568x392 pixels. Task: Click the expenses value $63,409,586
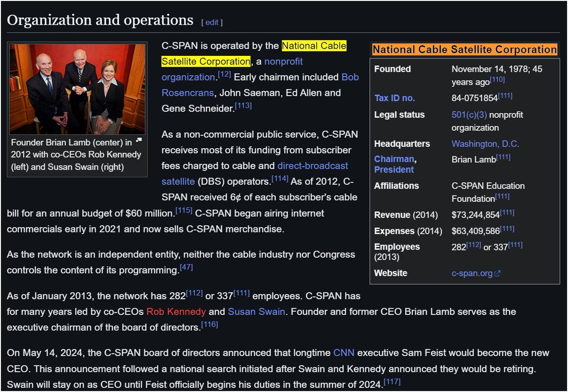(x=475, y=231)
